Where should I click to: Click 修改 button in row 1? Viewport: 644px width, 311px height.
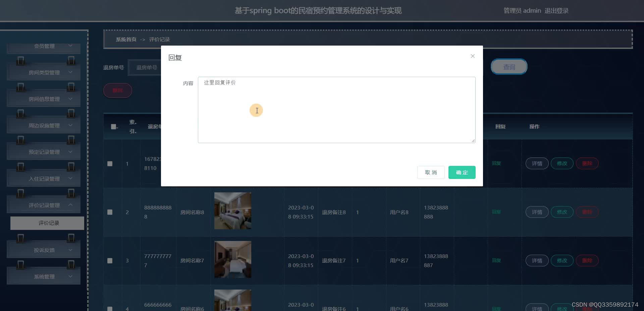click(x=562, y=164)
